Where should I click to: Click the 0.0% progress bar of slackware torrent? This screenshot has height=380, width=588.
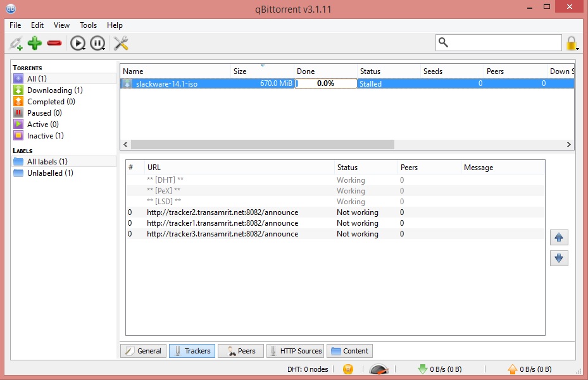326,83
